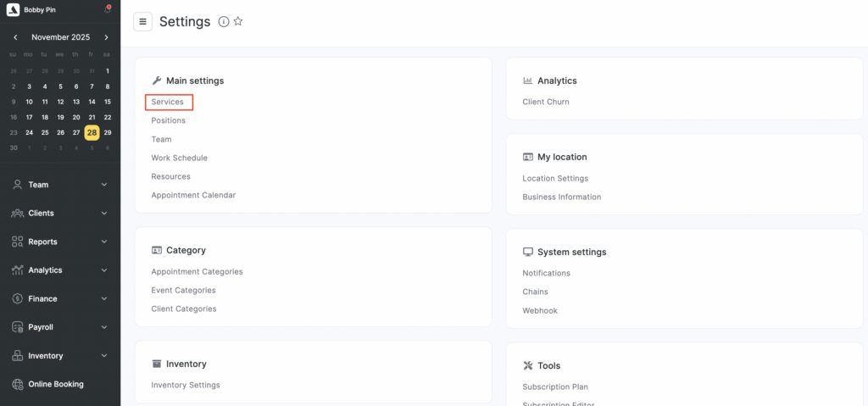Click the Inventory box icon in sidebar
The image size is (868, 406).
pos(17,356)
